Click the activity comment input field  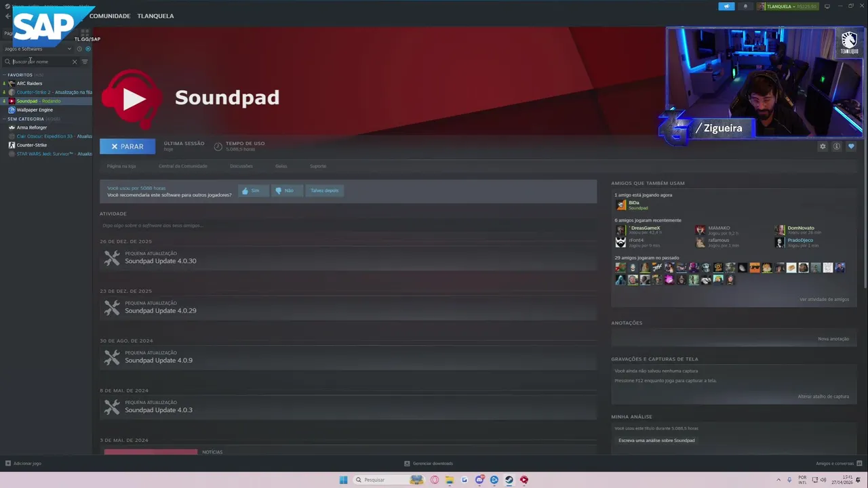point(348,225)
